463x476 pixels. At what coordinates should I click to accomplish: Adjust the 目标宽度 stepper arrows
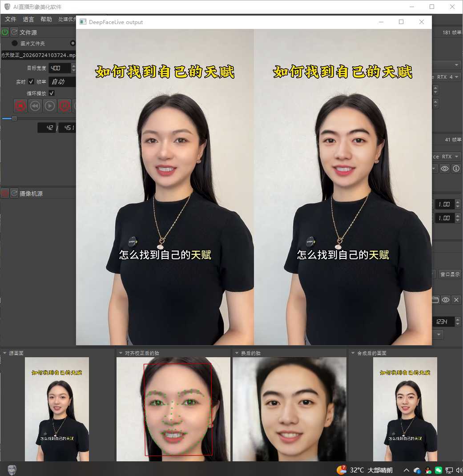tap(73, 68)
